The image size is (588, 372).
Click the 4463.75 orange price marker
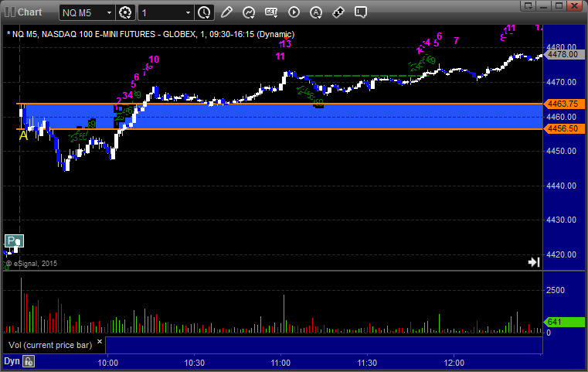point(563,104)
